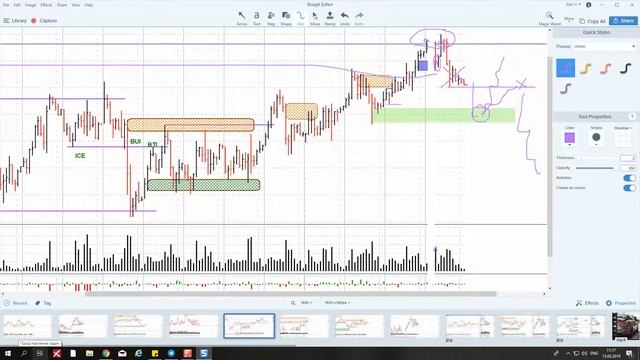
Task: Adjust the Thickness slider
Action: (597, 158)
